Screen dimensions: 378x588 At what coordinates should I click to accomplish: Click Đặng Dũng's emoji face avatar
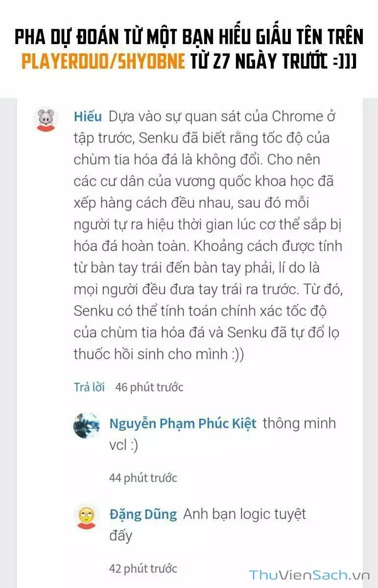point(87,517)
